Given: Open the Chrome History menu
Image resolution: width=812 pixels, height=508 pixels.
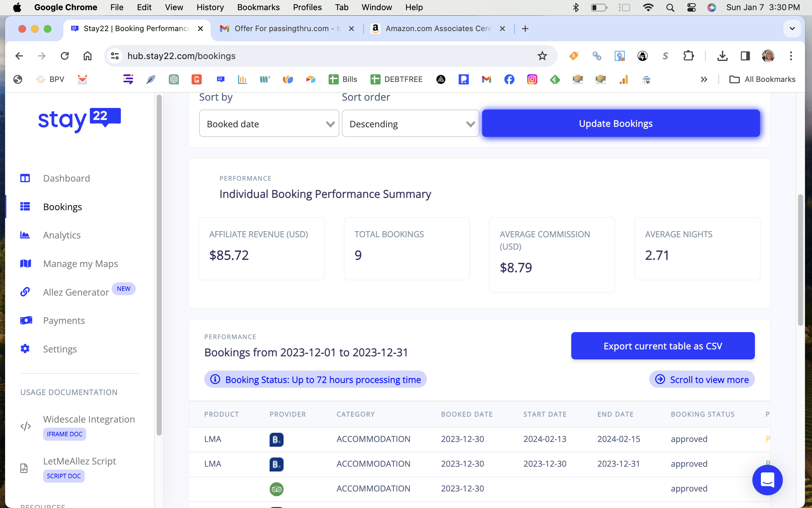Looking at the screenshot, I should [x=210, y=7].
